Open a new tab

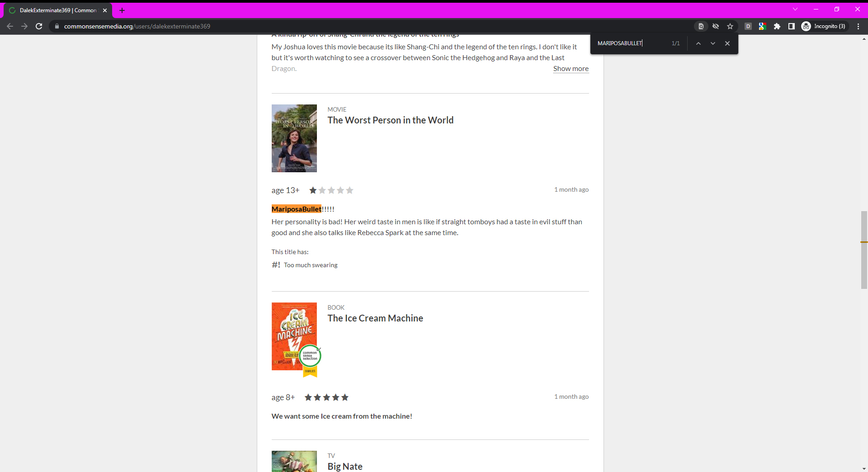tap(122, 10)
